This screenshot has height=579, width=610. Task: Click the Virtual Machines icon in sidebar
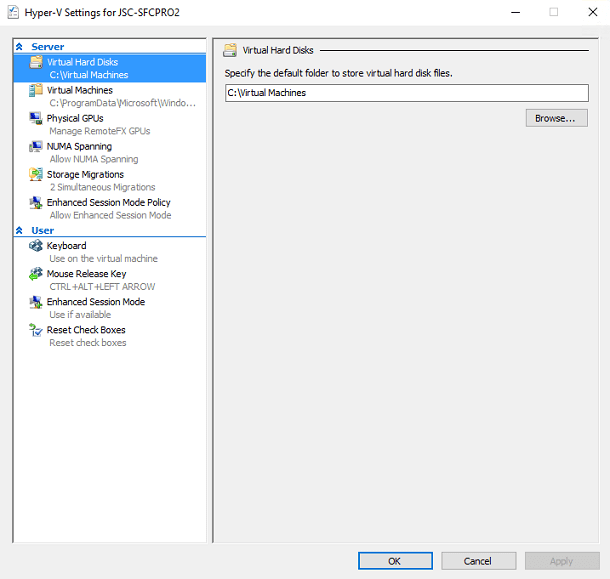(x=36, y=90)
